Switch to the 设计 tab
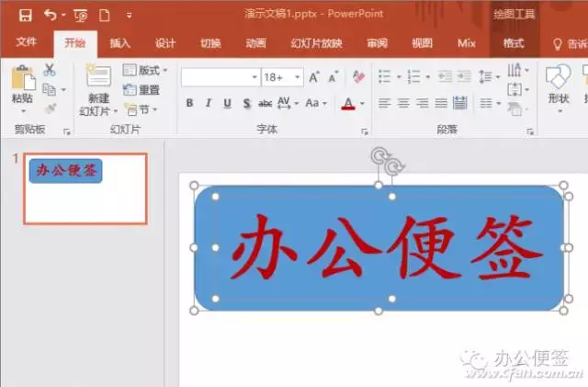 165,43
